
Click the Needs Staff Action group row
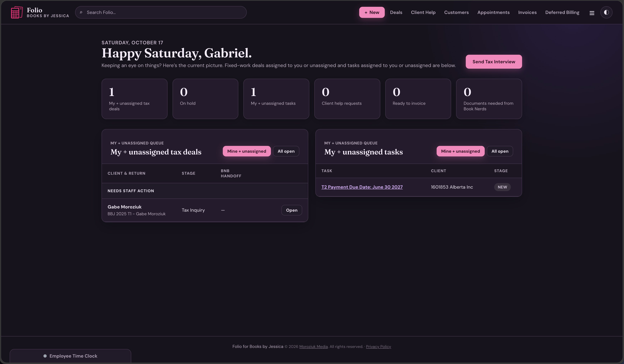pyautogui.click(x=205, y=191)
